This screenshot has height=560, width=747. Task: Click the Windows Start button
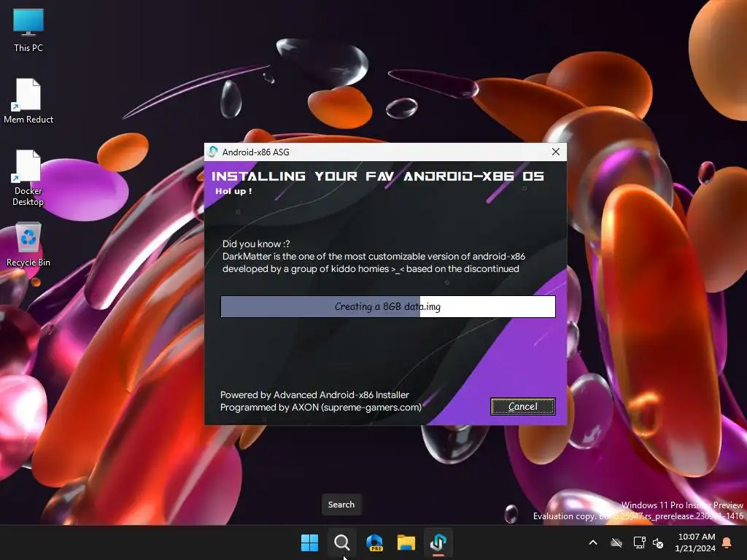pos(309,542)
